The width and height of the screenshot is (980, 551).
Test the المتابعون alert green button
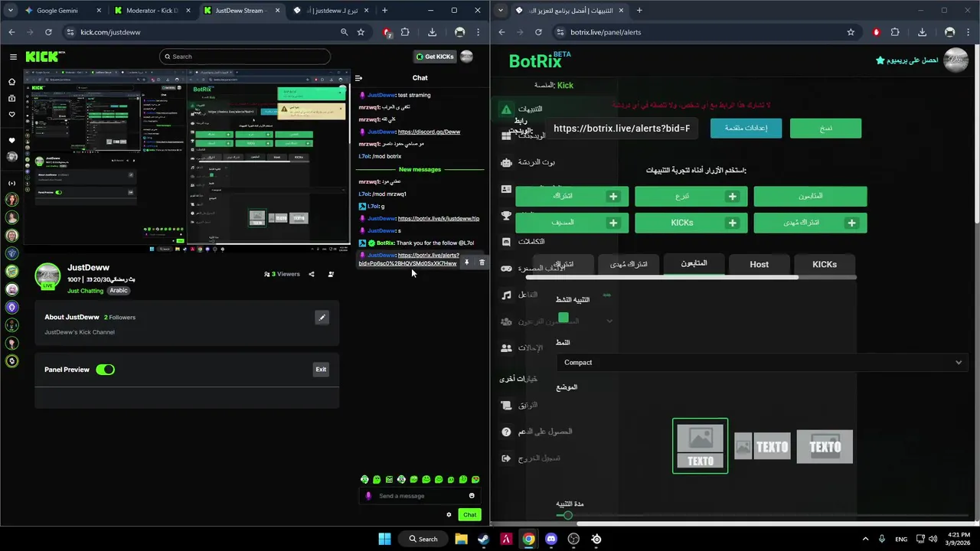tap(810, 197)
